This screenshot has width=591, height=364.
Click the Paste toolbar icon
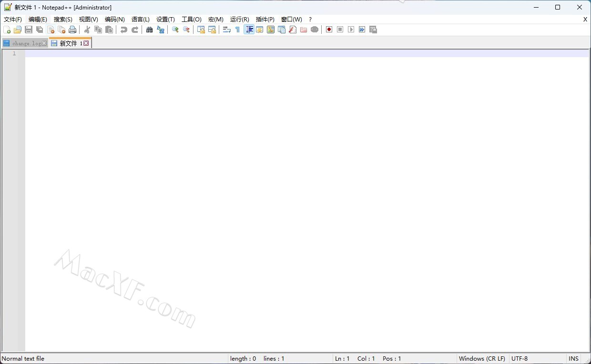point(109,30)
